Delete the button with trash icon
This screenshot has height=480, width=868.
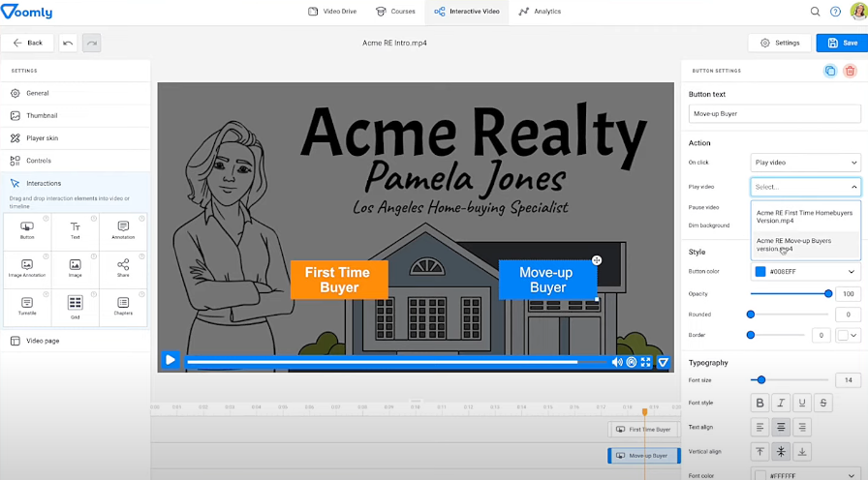(x=850, y=71)
